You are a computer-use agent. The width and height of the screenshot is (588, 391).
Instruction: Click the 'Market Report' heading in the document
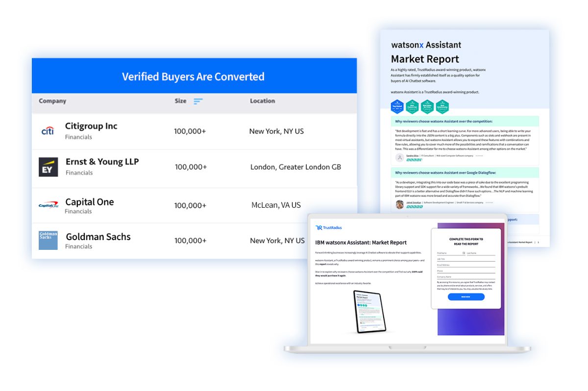tap(425, 59)
